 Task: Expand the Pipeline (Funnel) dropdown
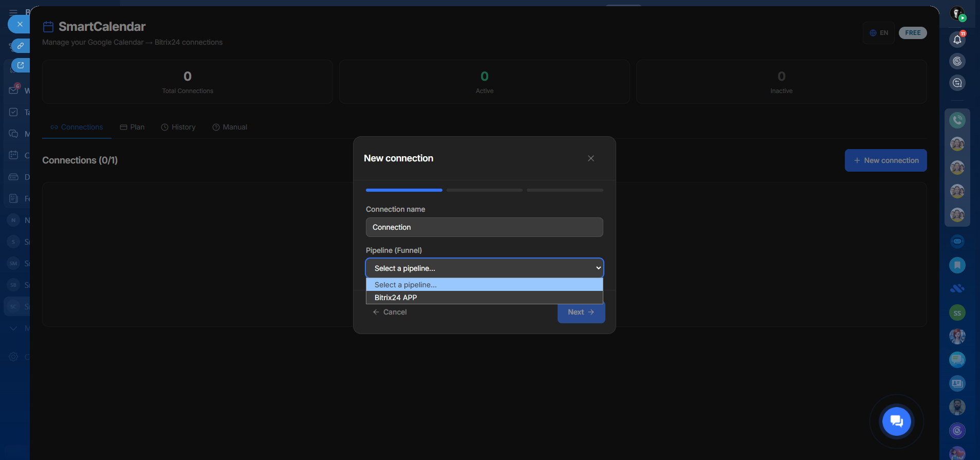tap(484, 268)
